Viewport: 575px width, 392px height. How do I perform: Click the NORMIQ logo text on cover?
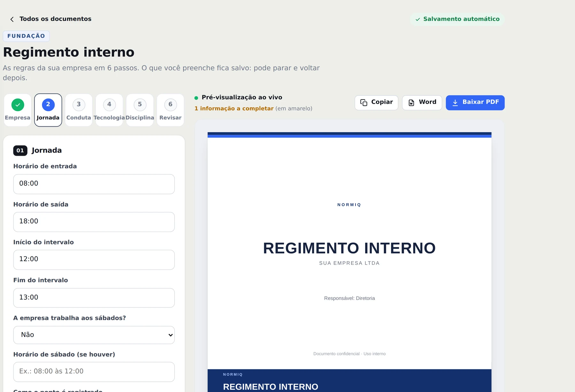click(x=349, y=205)
